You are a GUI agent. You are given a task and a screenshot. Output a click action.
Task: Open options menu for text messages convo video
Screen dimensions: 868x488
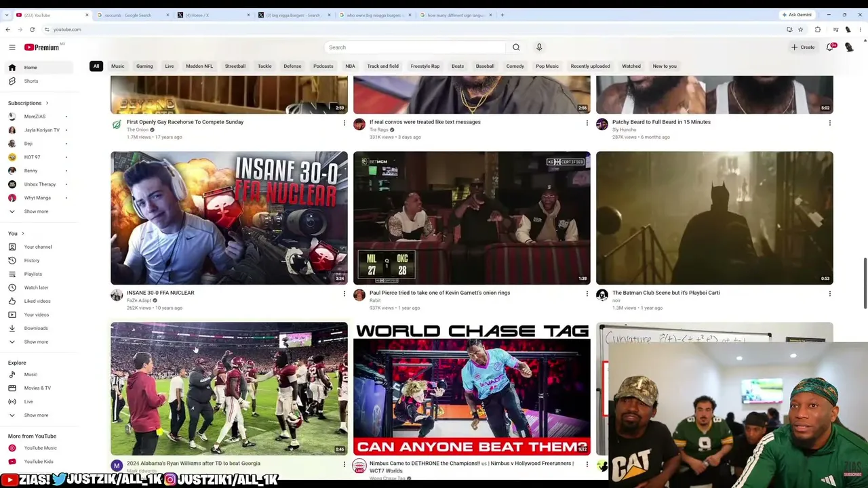coord(587,123)
